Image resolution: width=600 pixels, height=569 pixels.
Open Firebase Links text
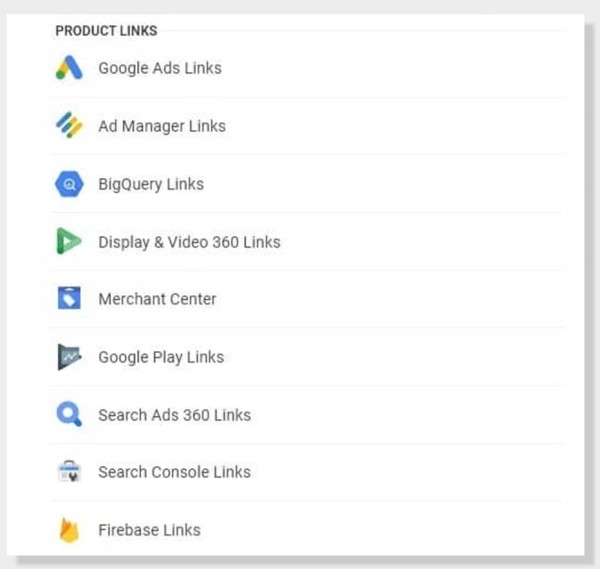click(149, 530)
